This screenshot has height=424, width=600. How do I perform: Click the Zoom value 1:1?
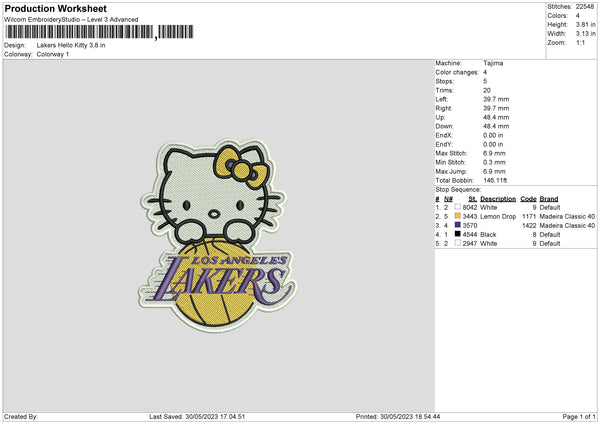pyautogui.click(x=580, y=42)
